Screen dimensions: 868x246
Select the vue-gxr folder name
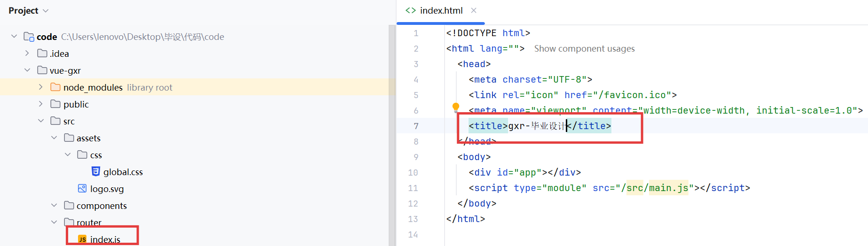click(65, 70)
